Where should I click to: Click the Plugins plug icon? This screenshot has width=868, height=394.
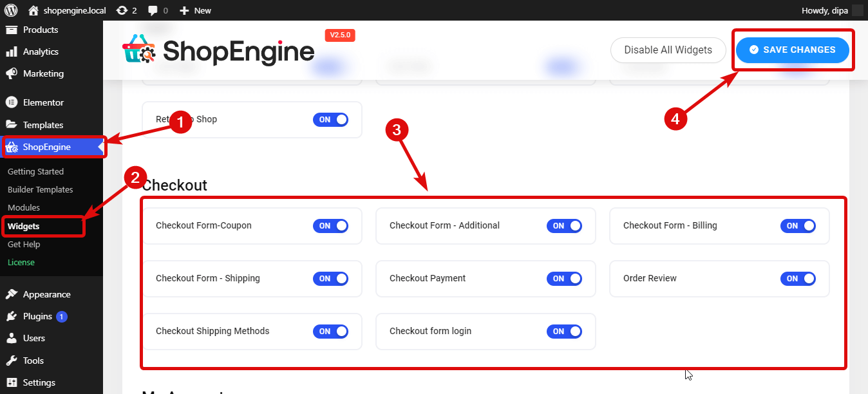click(x=11, y=316)
